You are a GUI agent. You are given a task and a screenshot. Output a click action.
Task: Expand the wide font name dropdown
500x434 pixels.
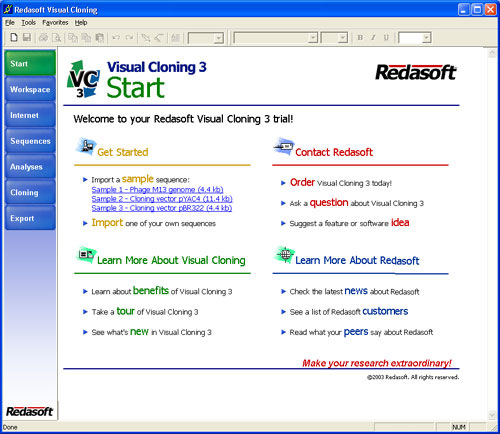pyautogui.click(x=276, y=38)
